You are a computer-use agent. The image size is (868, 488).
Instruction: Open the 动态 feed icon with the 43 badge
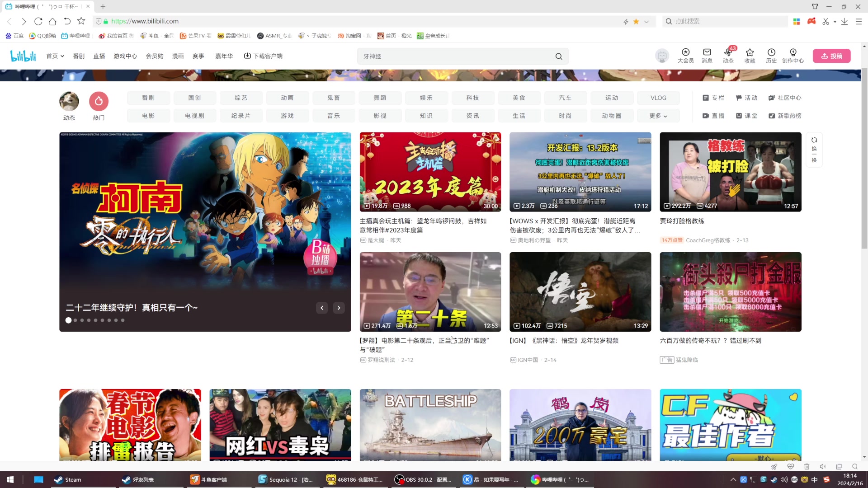(x=728, y=56)
